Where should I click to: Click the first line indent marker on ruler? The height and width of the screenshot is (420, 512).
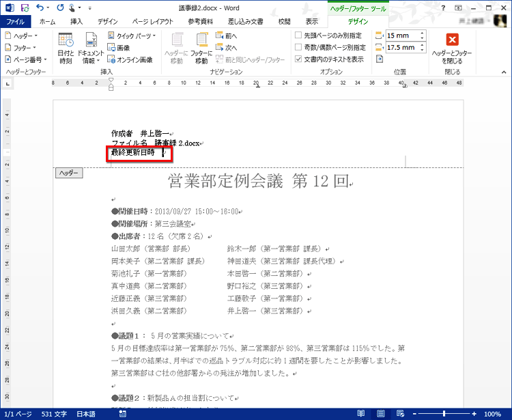click(x=111, y=80)
